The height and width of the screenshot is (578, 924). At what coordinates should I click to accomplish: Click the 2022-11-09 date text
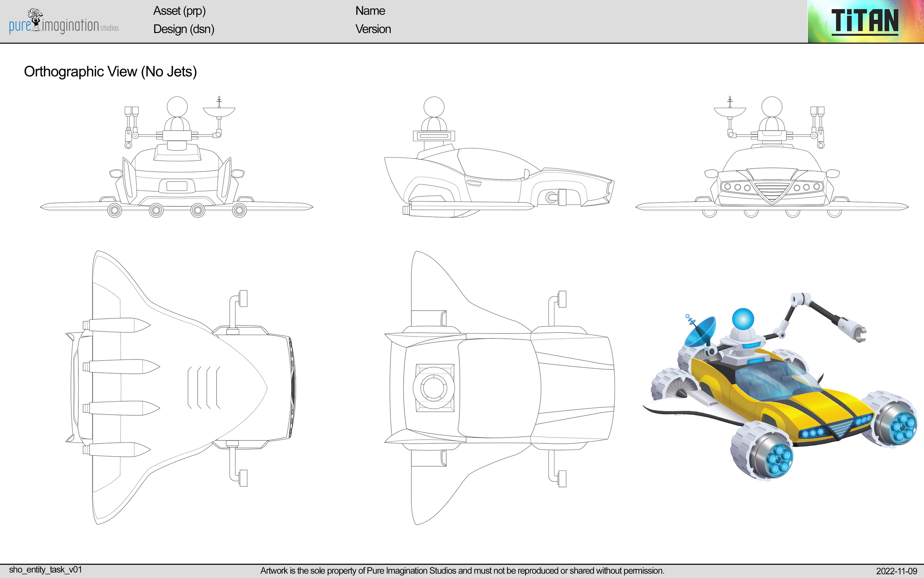tap(897, 569)
